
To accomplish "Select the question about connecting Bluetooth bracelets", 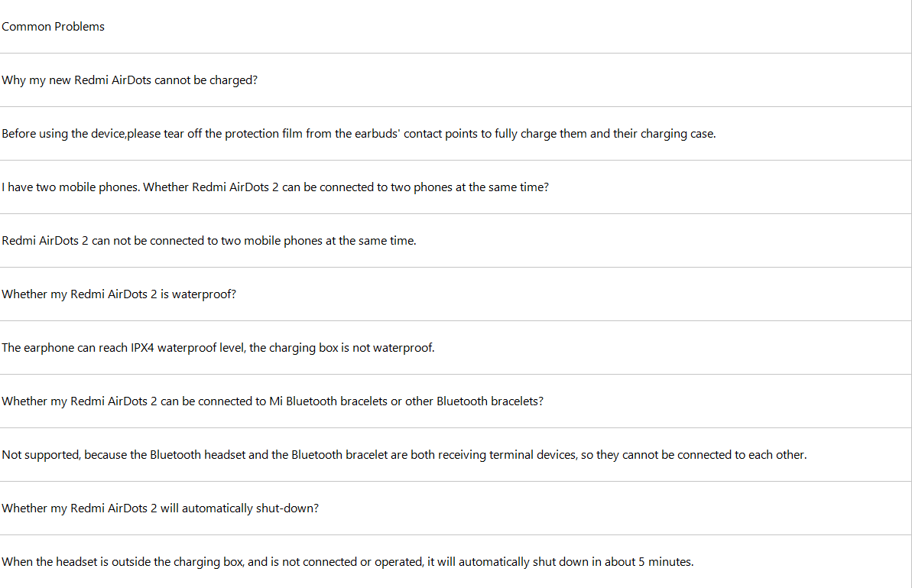I will 272,401.
